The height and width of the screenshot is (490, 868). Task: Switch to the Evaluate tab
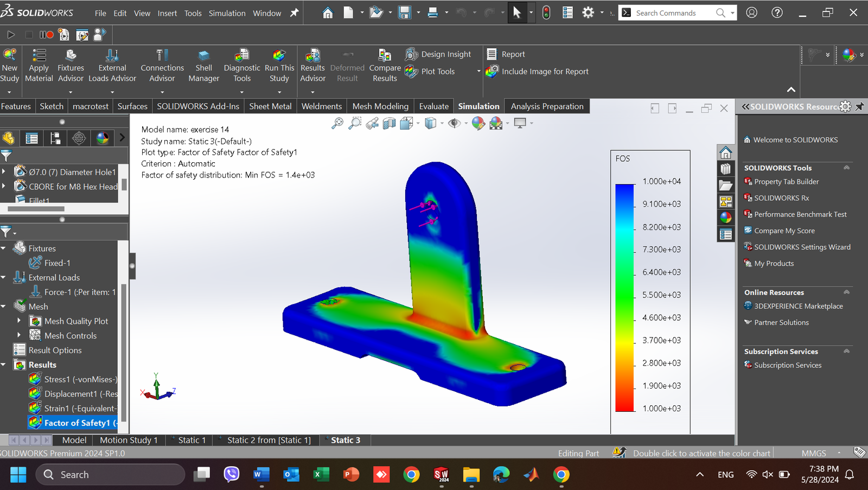tap(433, 106)
